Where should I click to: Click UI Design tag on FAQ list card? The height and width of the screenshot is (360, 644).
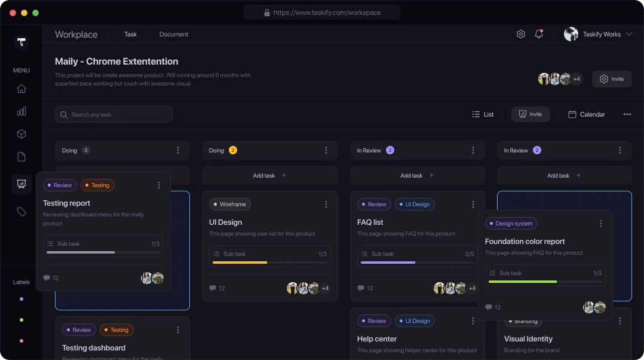pos(415,205)
